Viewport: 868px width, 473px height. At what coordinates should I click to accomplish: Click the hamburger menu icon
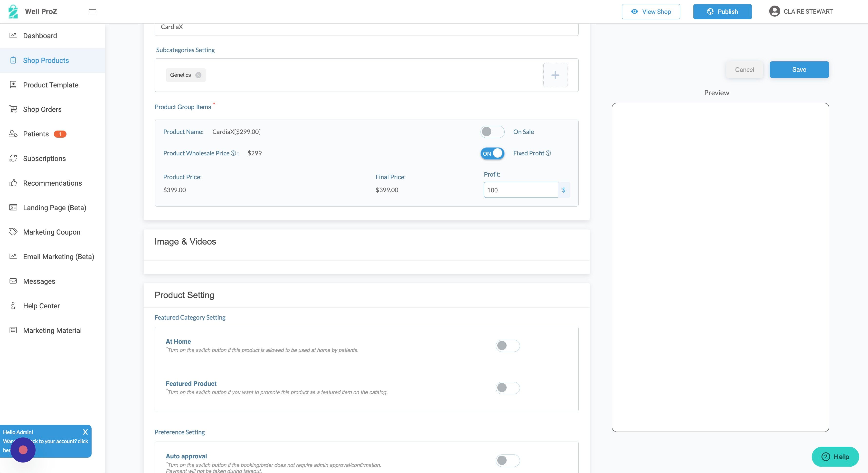coord(92,12)
